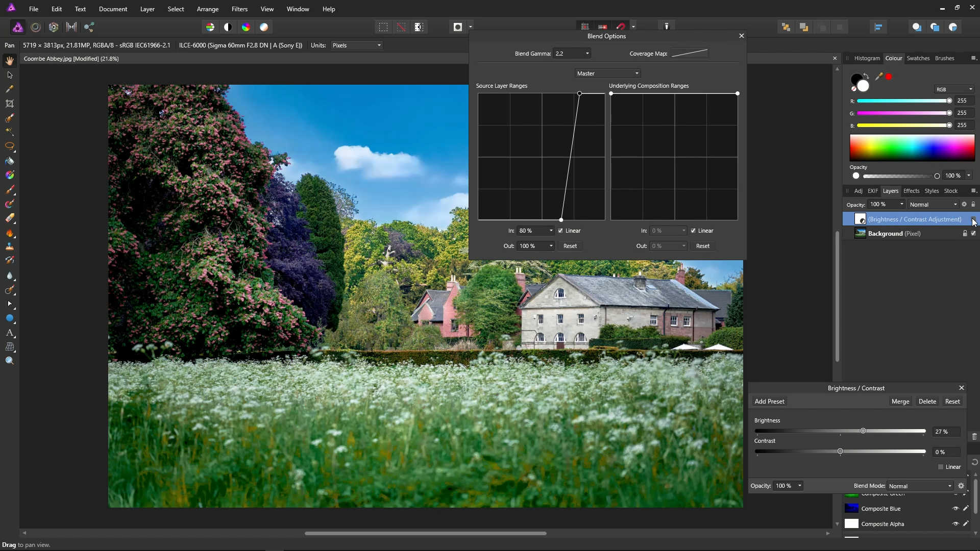
Task: Select the Erase Brush tool
Action: click(10, 218)
